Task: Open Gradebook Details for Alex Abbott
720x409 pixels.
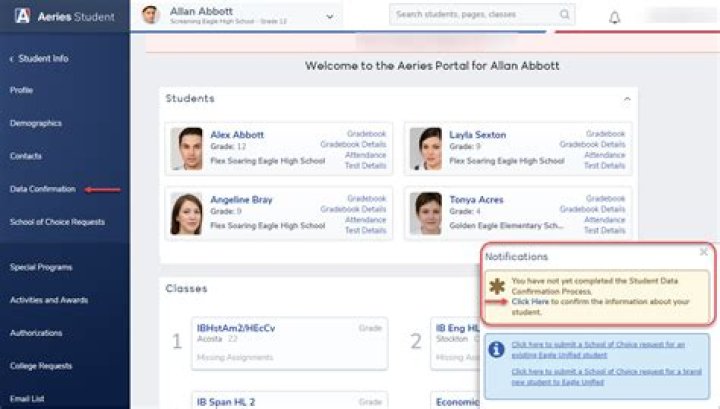Action: point(353,144)
